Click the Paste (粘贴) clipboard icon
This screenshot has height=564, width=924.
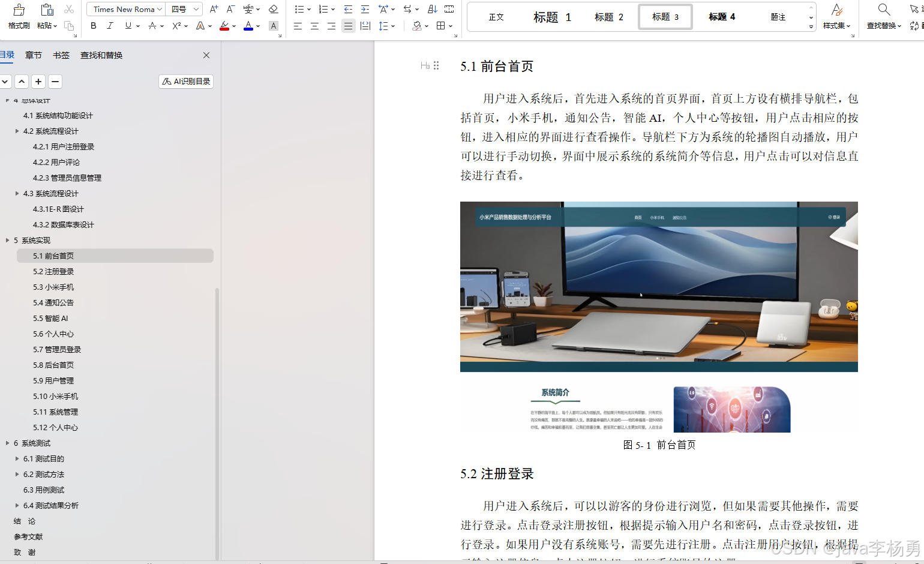[47, 10]
